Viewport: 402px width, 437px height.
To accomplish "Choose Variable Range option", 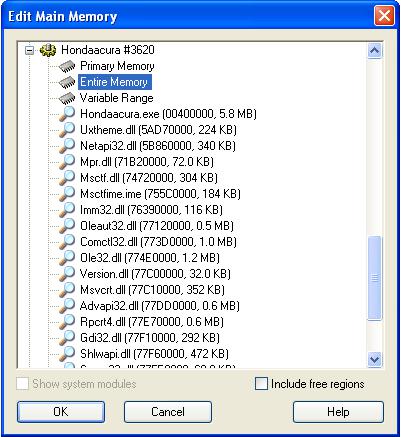I will tap(117, 98).
